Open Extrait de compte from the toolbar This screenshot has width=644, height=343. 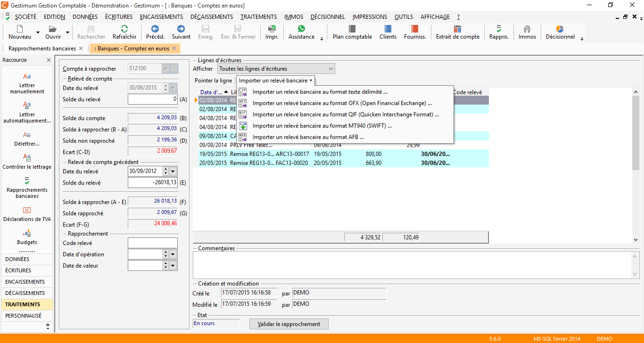click(x=457, y=32)
